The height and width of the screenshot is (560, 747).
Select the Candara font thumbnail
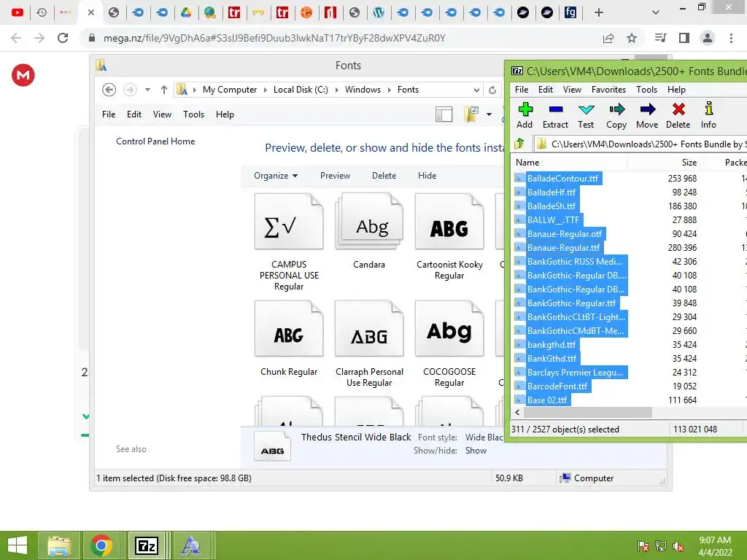pyautogui.click(x=369, y=231)
